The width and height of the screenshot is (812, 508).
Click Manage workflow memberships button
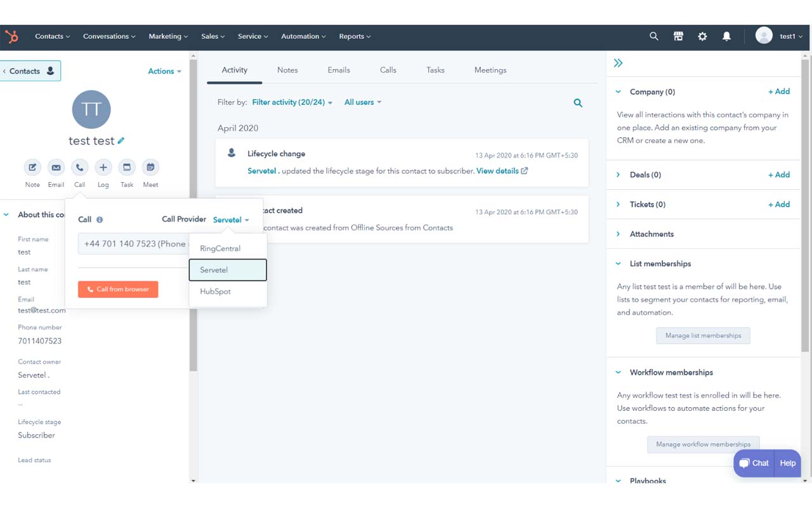(703, 444)
